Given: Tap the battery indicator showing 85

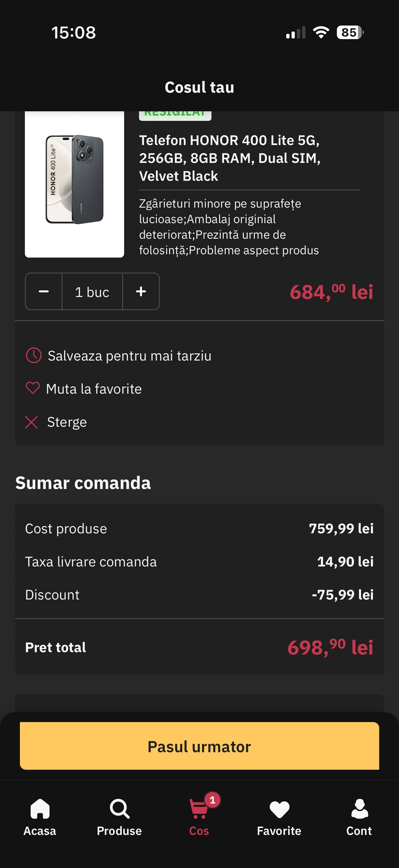Looking at the screenshot, I should (x=350, y=33).
